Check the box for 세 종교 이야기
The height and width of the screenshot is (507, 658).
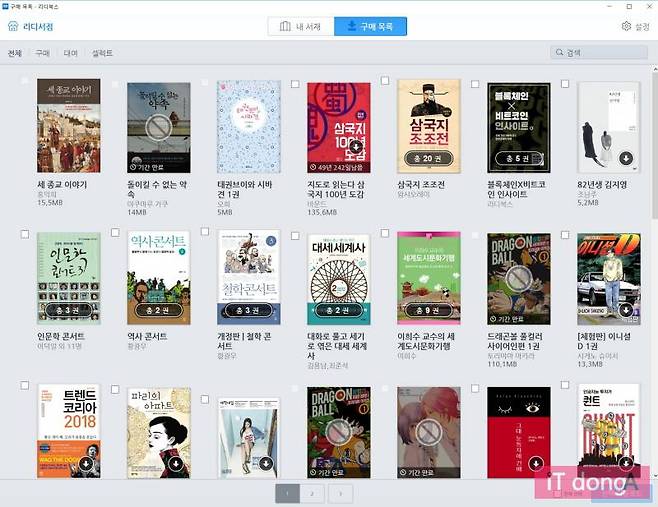pos(25,83)
